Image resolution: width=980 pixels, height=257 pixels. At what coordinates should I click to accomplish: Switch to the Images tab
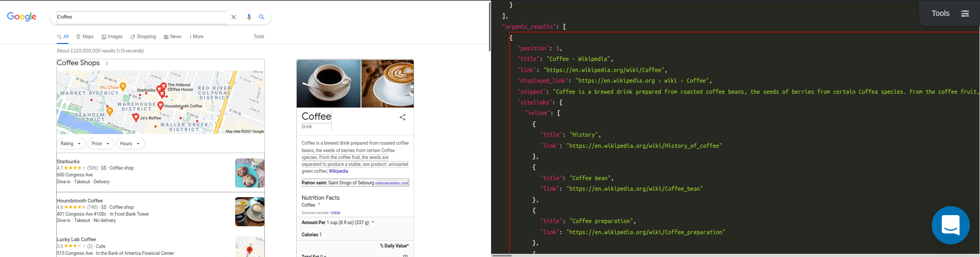[x=112, y=37]
